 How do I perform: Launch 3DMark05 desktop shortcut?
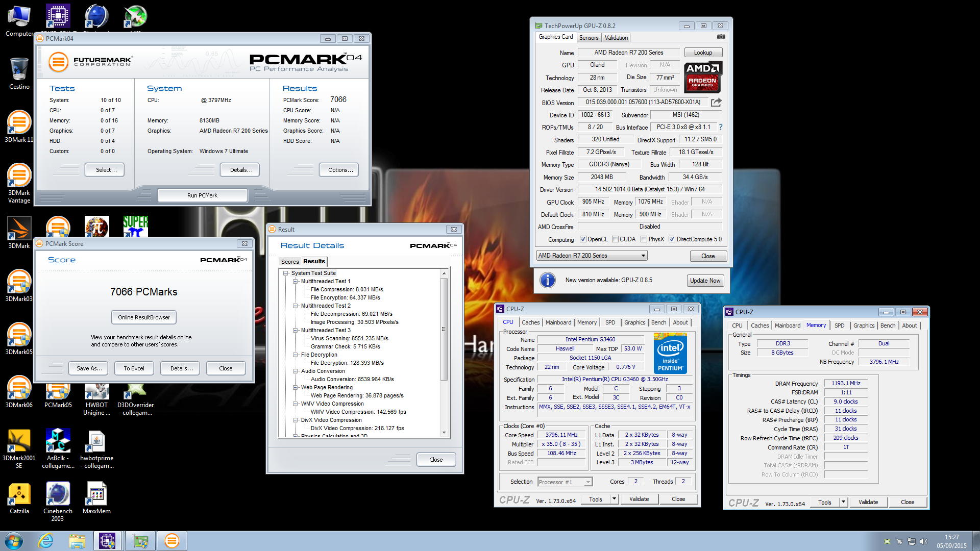pos(19,339)
